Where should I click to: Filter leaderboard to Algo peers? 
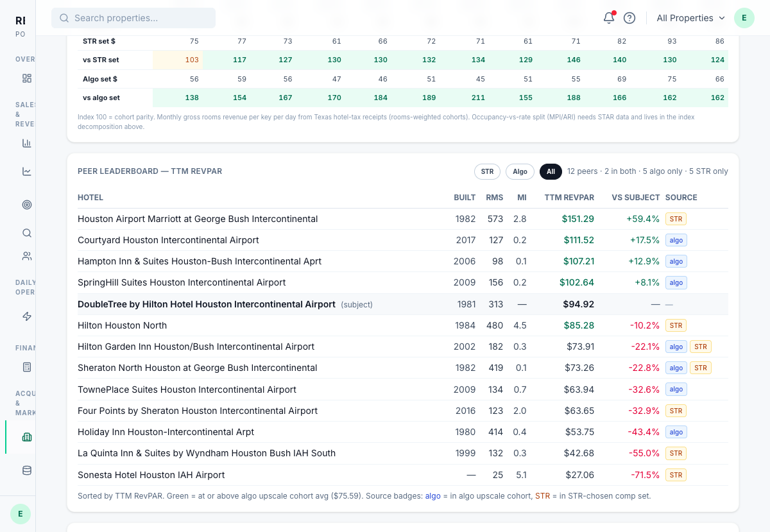520,171
